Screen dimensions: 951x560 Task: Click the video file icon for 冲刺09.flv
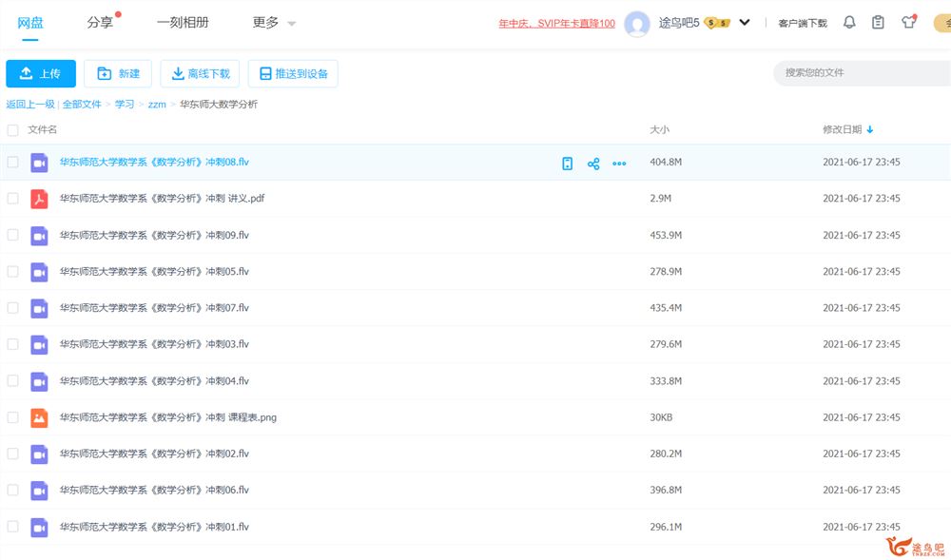coord(39,235)
